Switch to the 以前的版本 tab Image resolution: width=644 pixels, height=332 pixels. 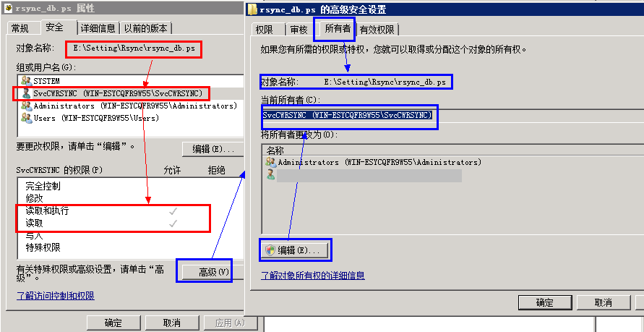point(146,28)
